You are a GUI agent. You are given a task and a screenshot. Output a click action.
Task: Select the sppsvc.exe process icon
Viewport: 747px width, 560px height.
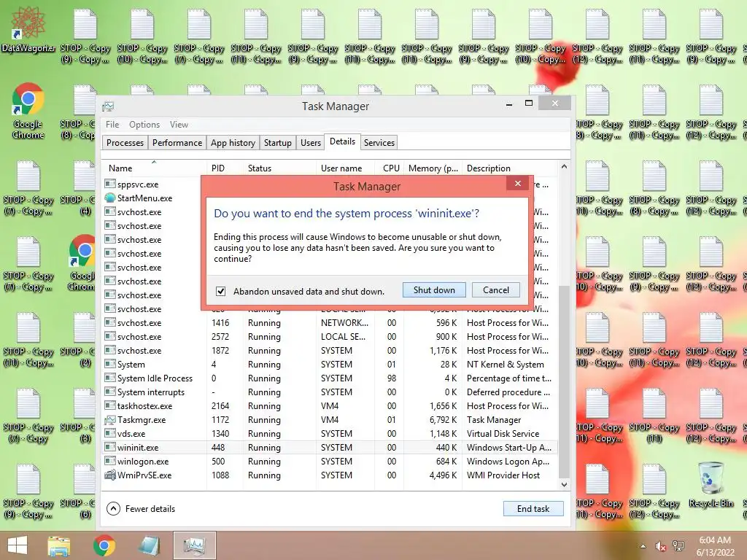110,184
